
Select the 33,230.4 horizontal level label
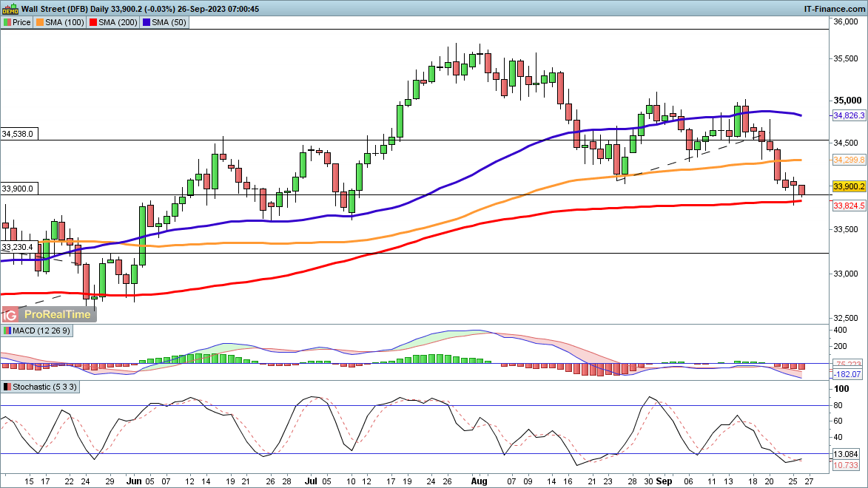(x=17, y=247)
